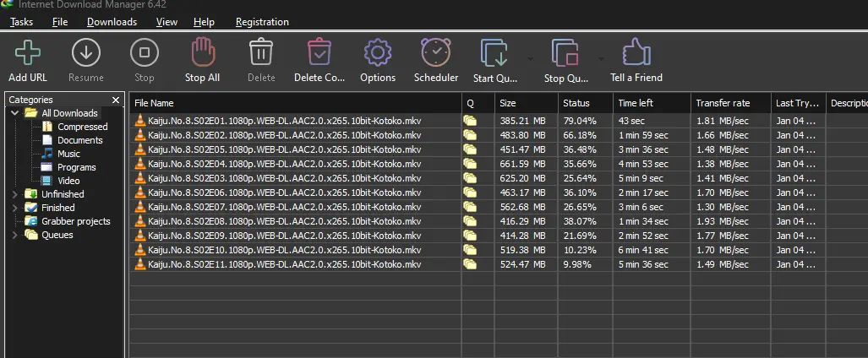
Task: Open the Tasks menu
Action: pos(21,22)
